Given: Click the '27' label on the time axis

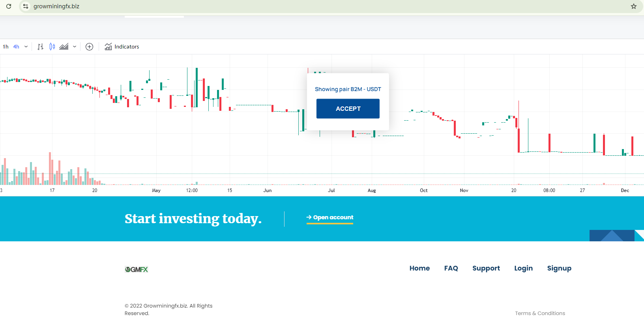Looking at the screenshot, I should tap(582, 190).
